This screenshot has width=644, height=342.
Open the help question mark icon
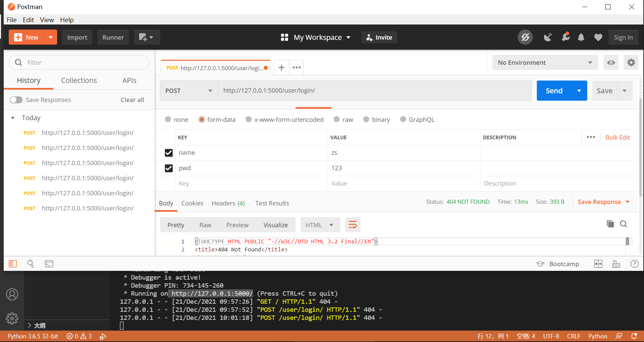(x=634, y=264)
